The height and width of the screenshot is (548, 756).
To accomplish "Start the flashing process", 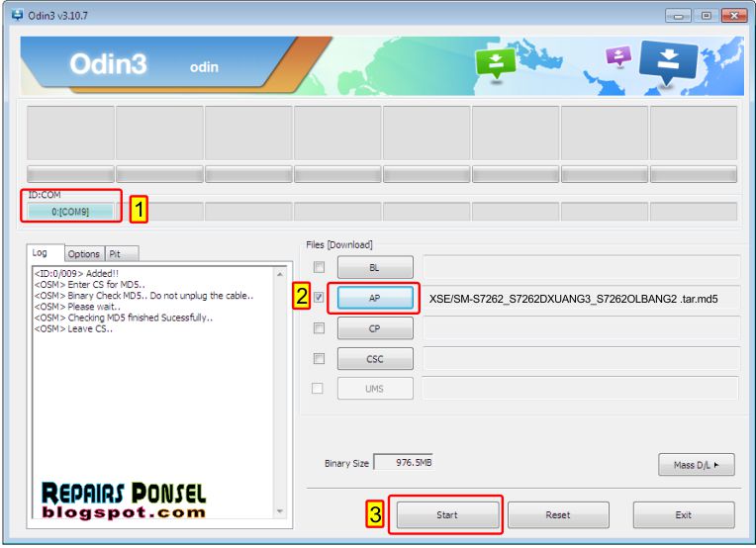I will [447, 514].
